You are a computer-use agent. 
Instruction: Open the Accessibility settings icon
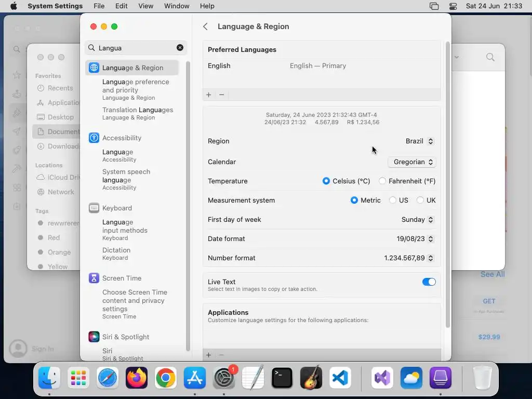(x=94, y=138)
